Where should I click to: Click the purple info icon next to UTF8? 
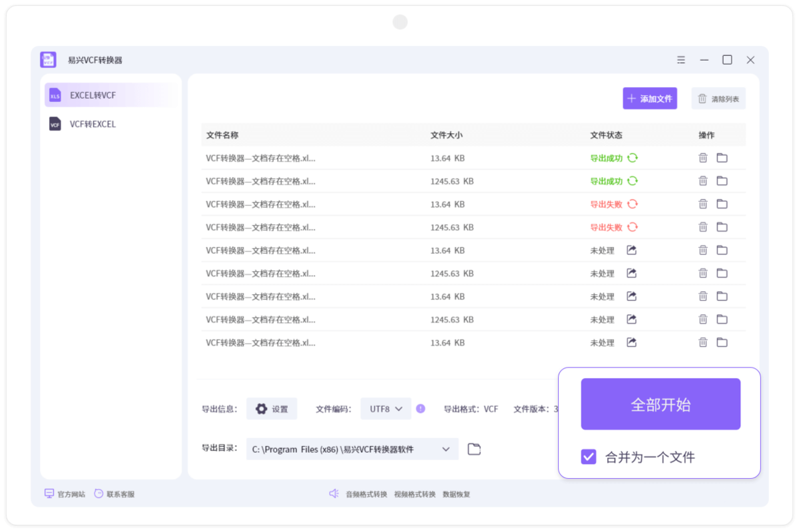point(420,409)
